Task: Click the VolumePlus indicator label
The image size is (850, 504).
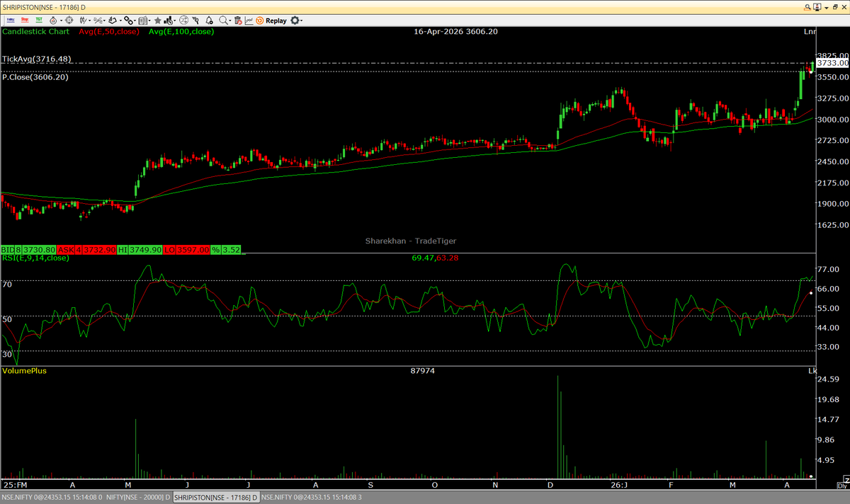Action: 24,371
